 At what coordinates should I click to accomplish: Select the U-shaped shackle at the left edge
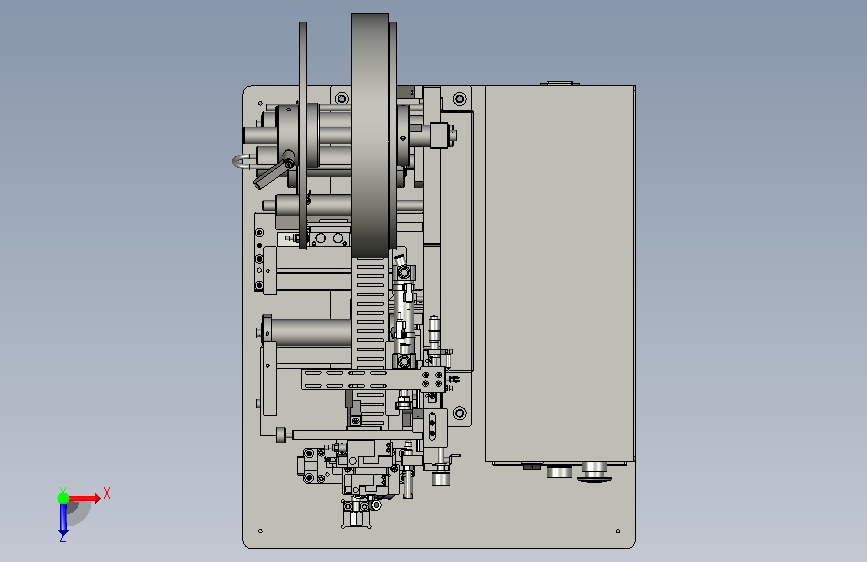(242, 162)
